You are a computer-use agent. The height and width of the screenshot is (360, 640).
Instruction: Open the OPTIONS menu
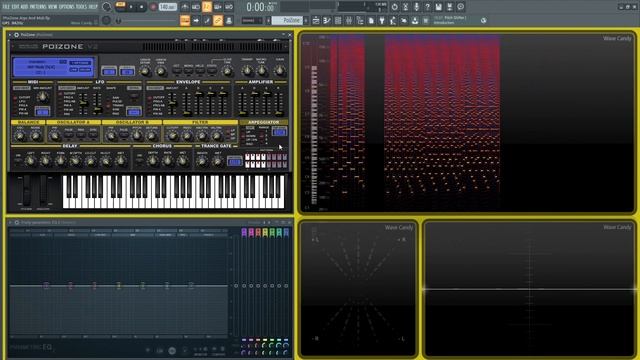[67, 7]
